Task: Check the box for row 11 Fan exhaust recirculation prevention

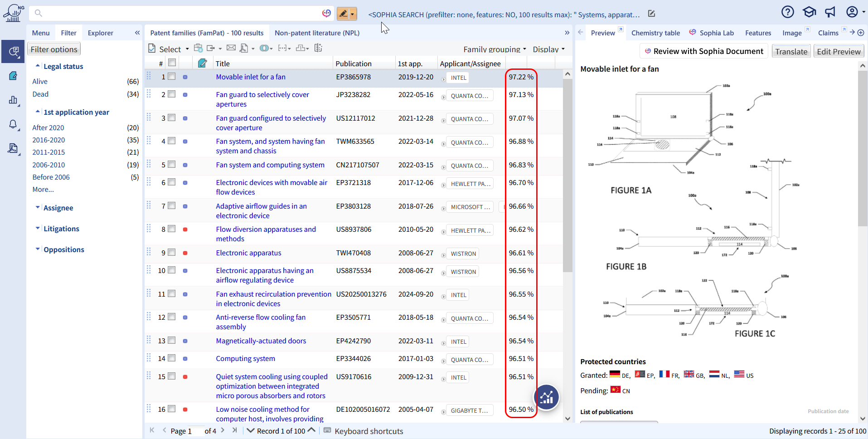Action: tap(171, 293)
